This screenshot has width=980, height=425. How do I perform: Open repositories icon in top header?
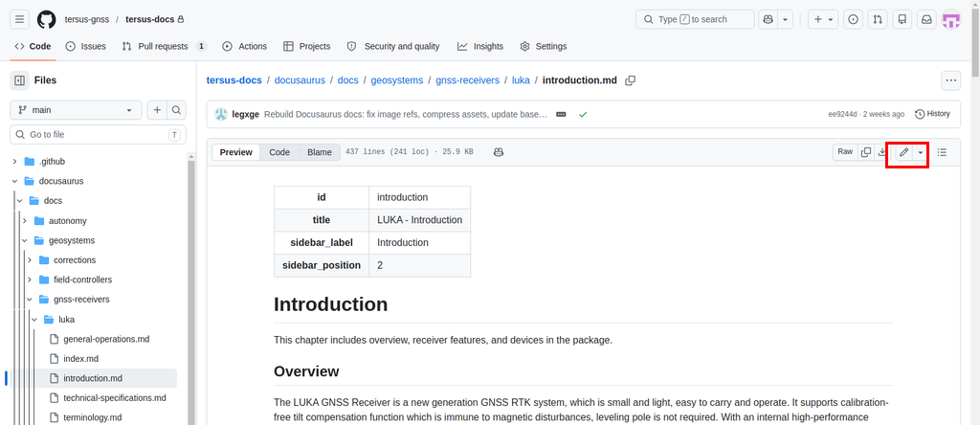click(902, 19)
